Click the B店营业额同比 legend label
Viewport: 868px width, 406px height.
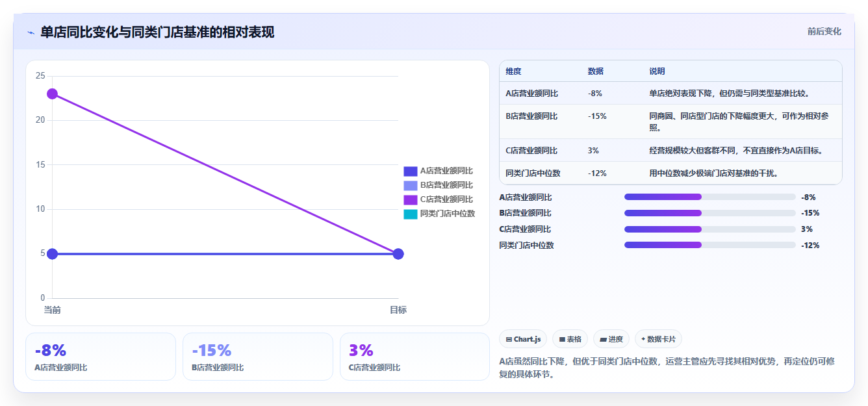coord(446,185)
